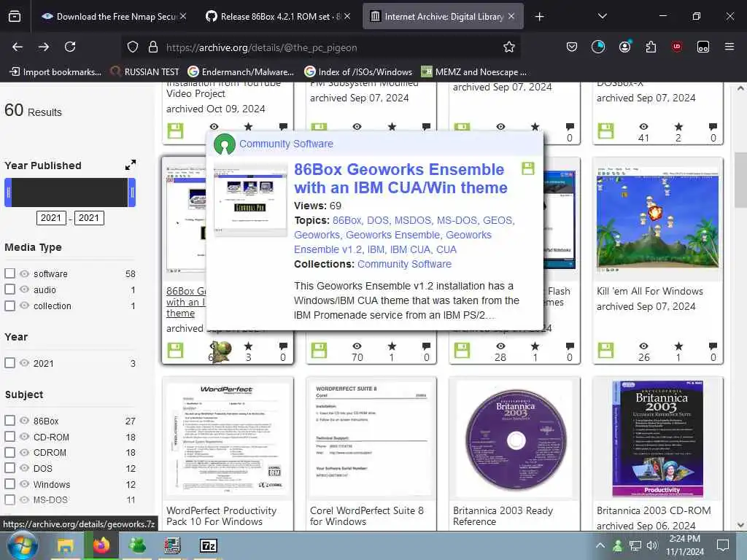Check the CD-ROM subject checkbox
The height and width of the screenshot is (560, 747).
9,437
